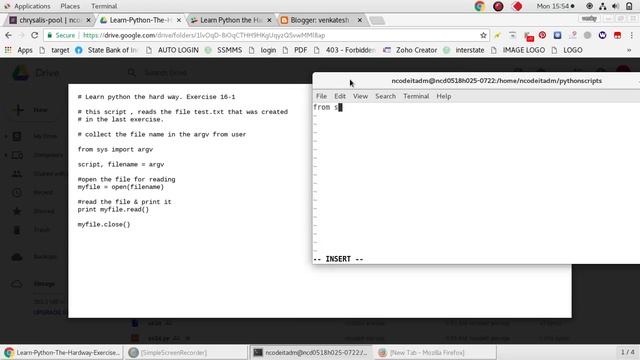640x360 pixels.
Task: Open the Terminal app menu in top panel
Action: 104,6
